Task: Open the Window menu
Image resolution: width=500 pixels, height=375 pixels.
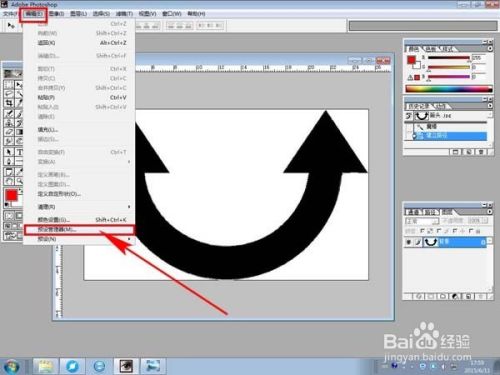Action: tap(171, 14)
